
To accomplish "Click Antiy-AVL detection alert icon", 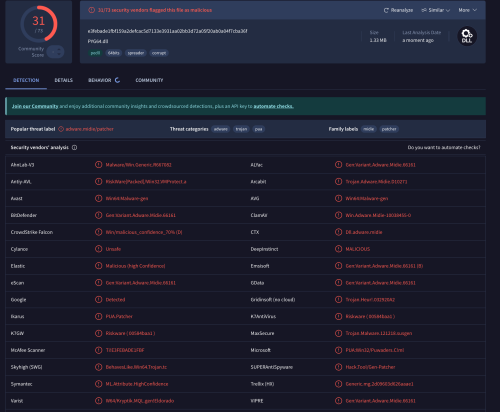I will [x=98, y=181].
